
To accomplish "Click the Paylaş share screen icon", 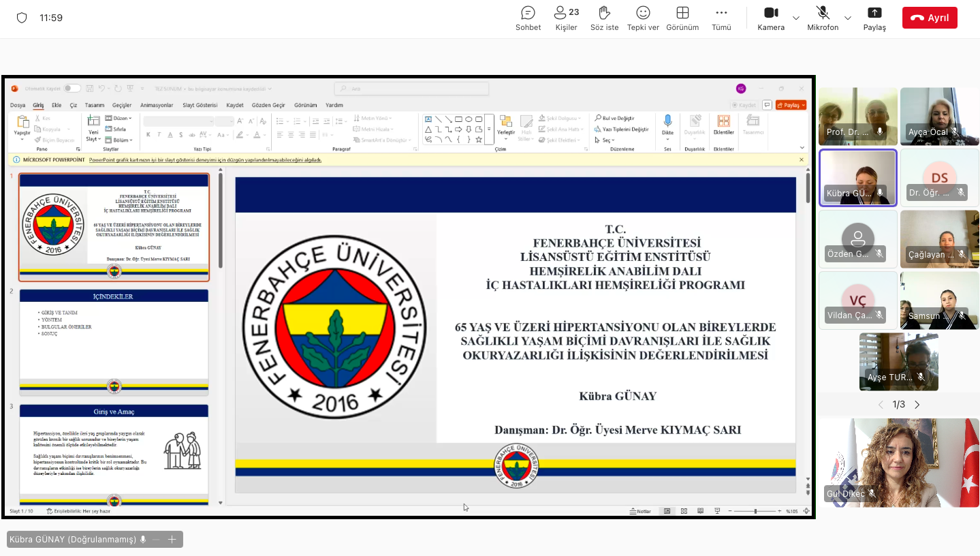I will coord(874,18).
